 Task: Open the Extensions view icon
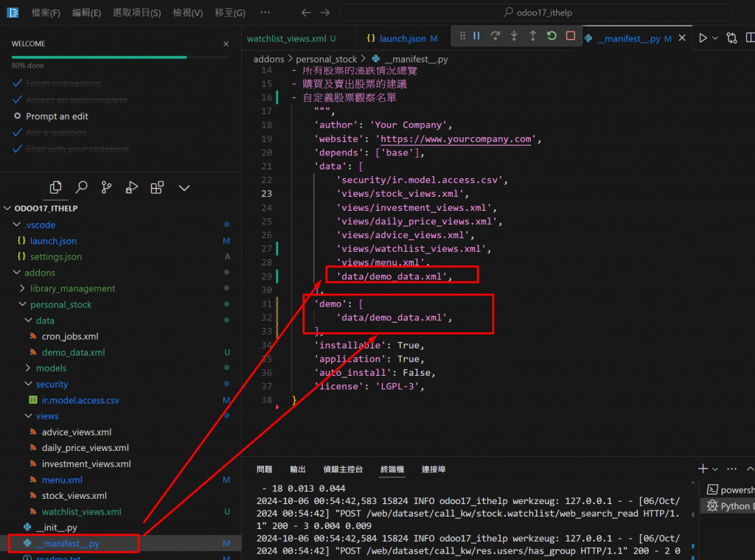pyautogui.click(x=157, y=188)
